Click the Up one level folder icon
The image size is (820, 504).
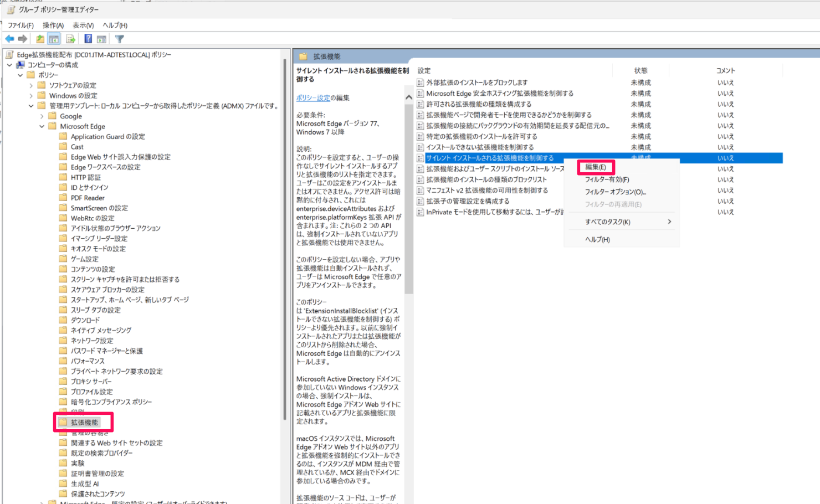click(40, 39)
